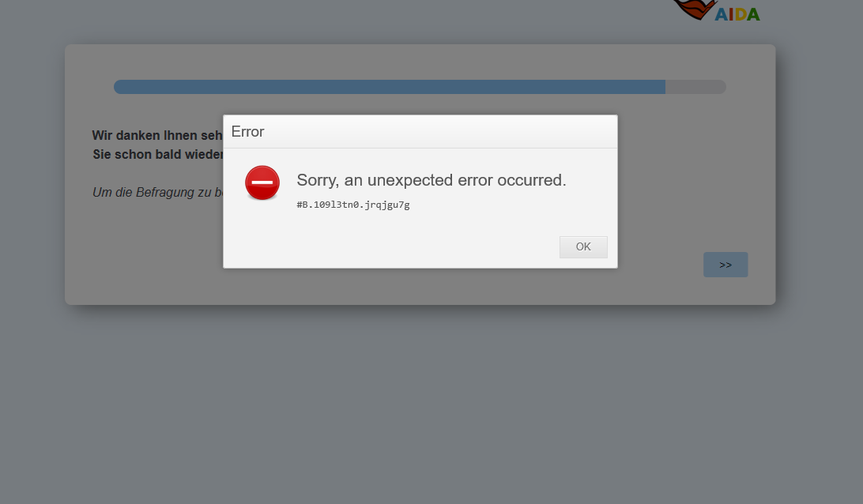Click the filled blue progress bar section
863x504 pixels.
(x=390, y=87)
